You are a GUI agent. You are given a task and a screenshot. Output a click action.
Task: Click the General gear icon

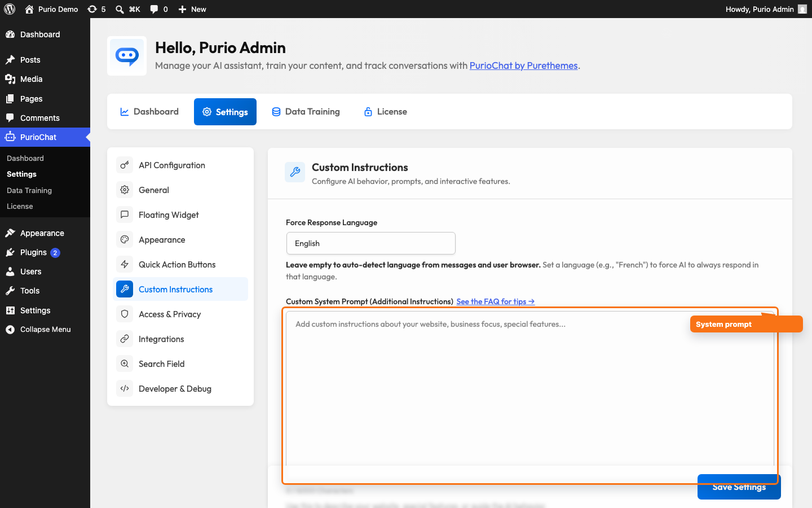(x=125, y=190)
